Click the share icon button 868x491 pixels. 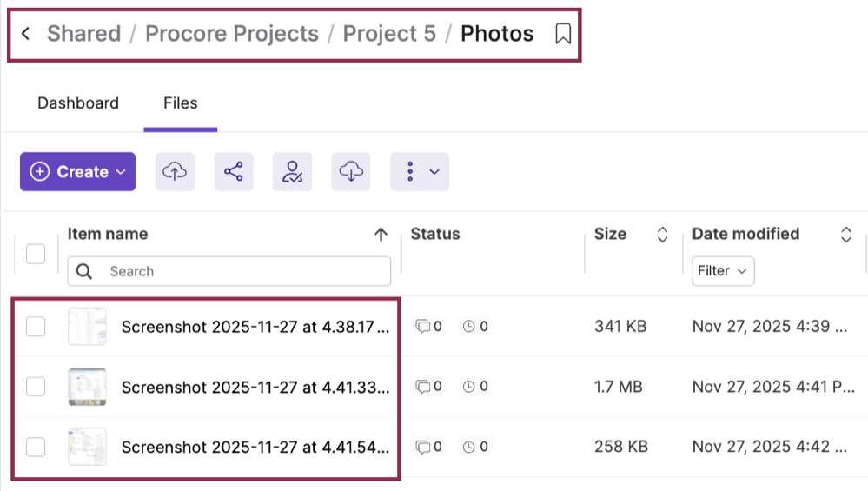(234, 171)
